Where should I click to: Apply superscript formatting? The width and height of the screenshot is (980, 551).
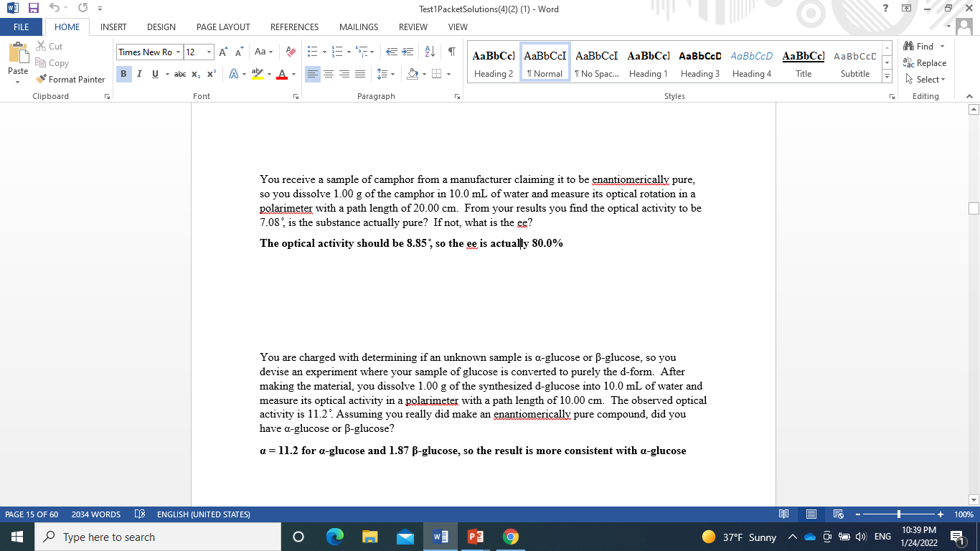click(212, 74)
